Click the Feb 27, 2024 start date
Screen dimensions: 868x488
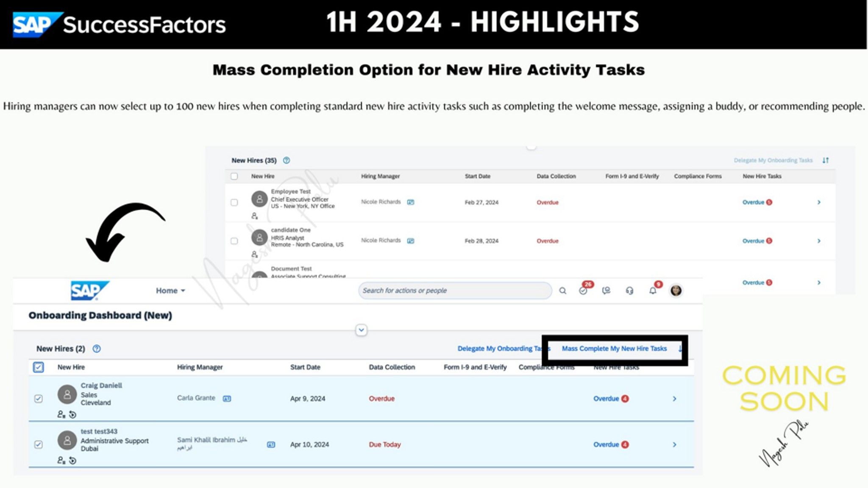click(481, 202)
